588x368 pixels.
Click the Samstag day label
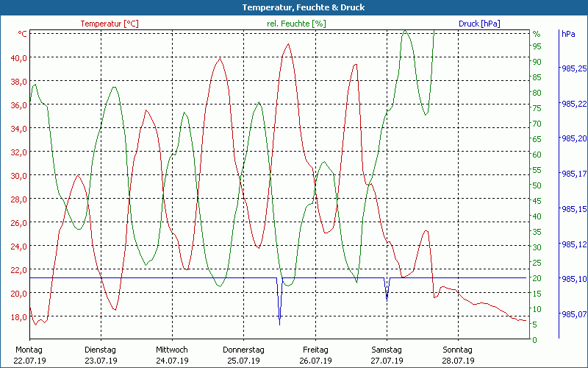pos(387,350)
